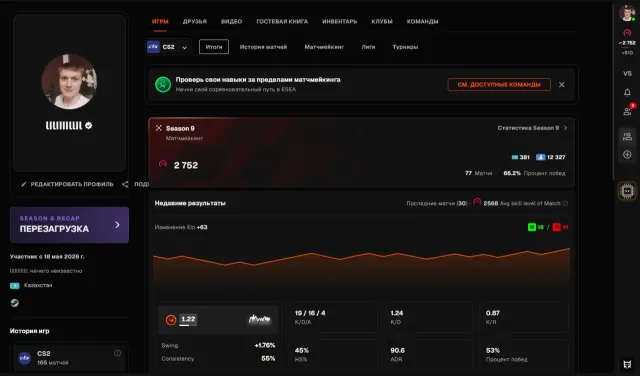Image resolution: width=640 pixels, height=376 pixels.
Task: Open the История матчей sub-tab
Action: coord(263,47)
